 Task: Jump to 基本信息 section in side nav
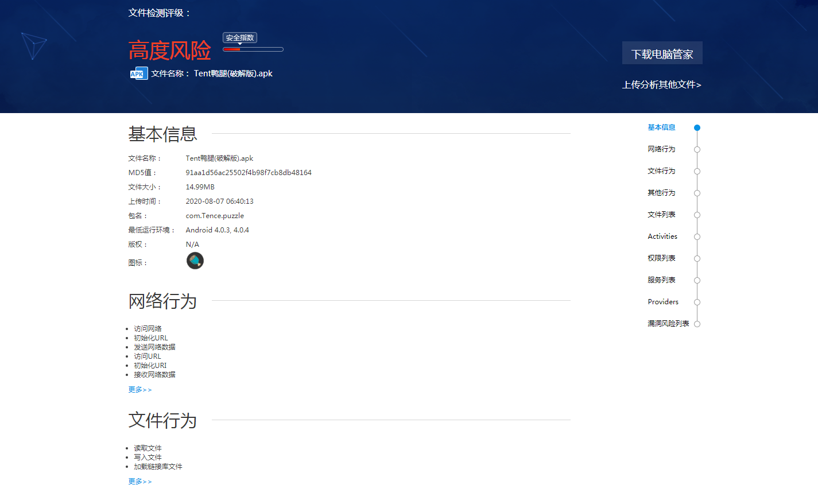[661, 127]
